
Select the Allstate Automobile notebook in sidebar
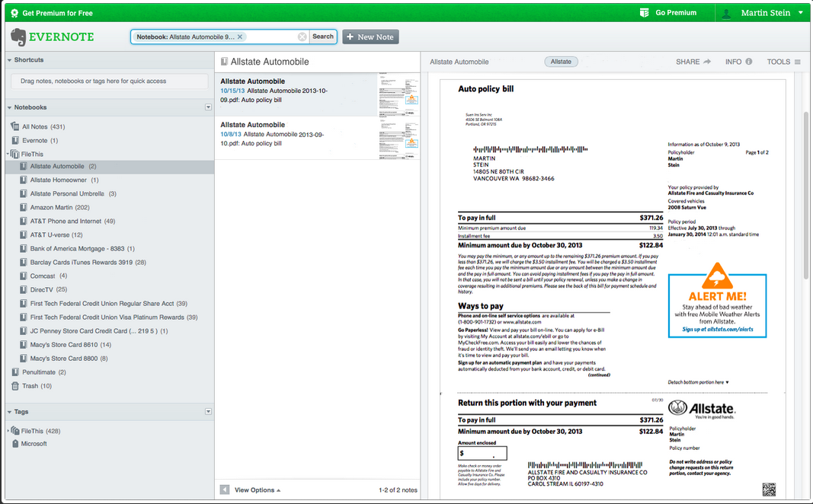point(110,166)
